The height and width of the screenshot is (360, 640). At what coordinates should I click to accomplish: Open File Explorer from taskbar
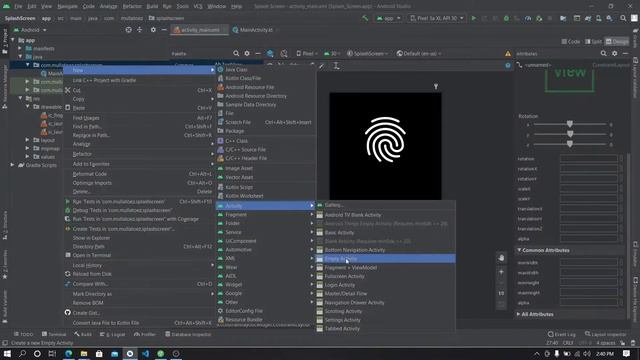tap(84, 353)
